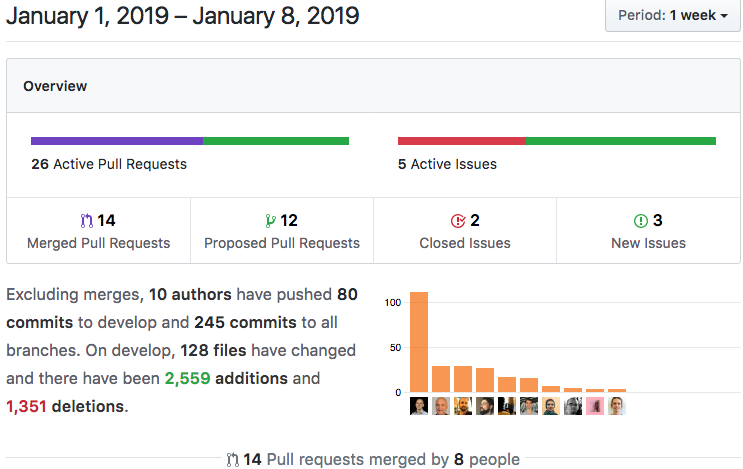Click the 26 Active Pull Requests label
This screenshot has width=743, height=469.
(109, 164)
